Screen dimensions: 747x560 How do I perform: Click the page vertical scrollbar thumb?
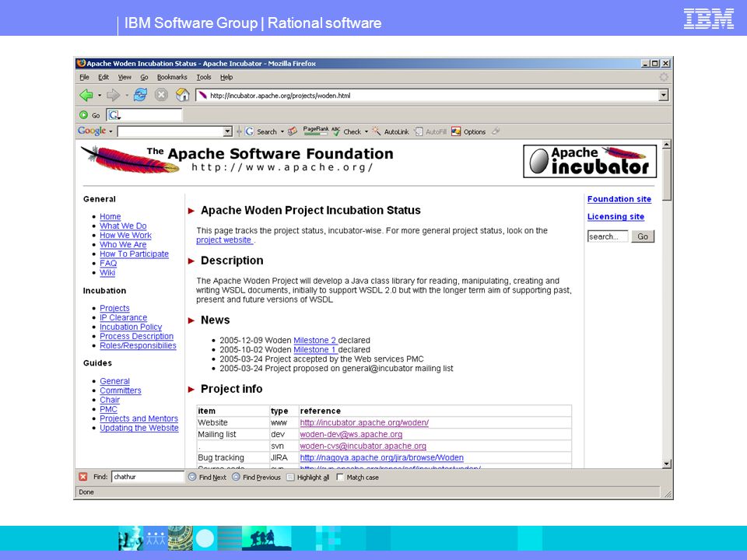(x=666, y=175)
